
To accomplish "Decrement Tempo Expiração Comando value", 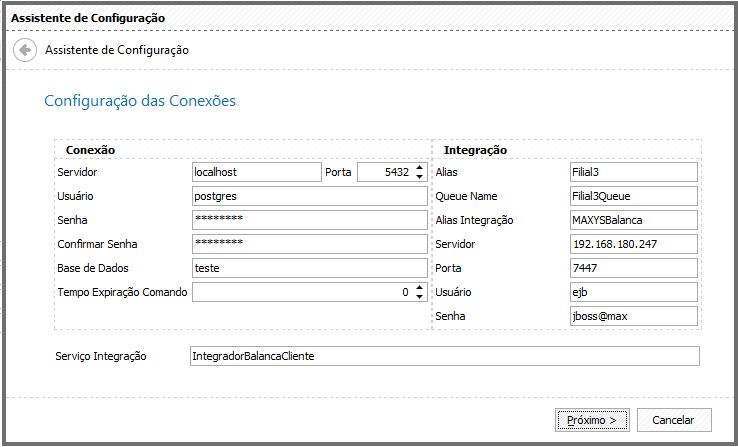I will [x=419, y=297].
